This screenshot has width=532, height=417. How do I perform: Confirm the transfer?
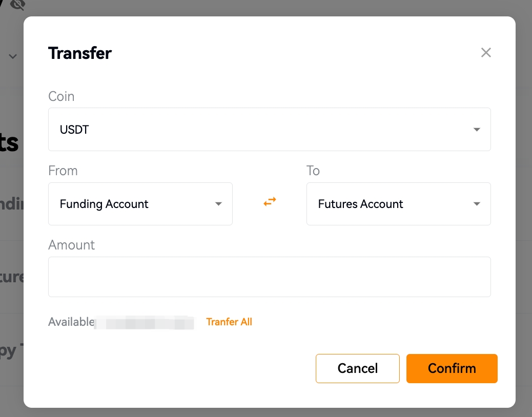[x=452, y=368]
